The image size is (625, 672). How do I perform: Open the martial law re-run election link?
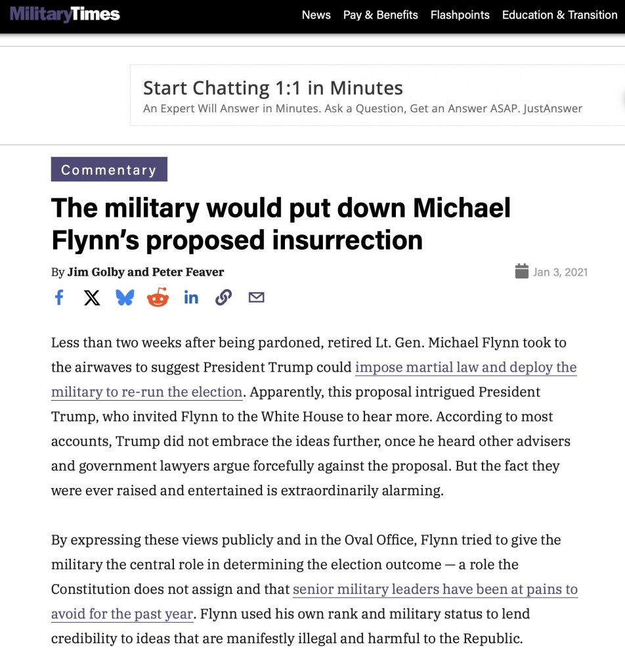tap(465, 367)
